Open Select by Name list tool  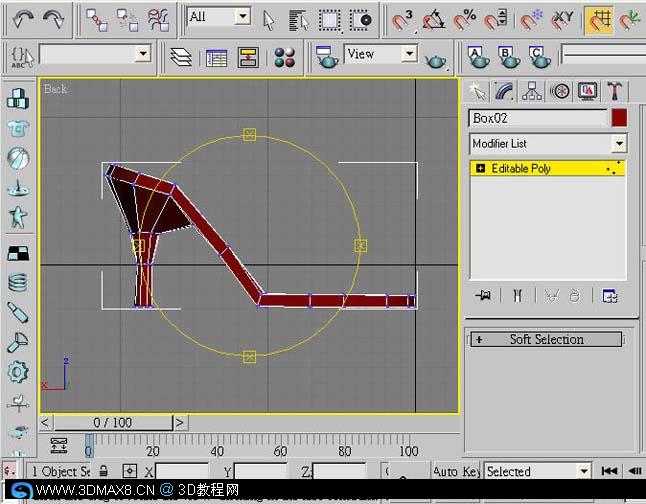point(298,20)
